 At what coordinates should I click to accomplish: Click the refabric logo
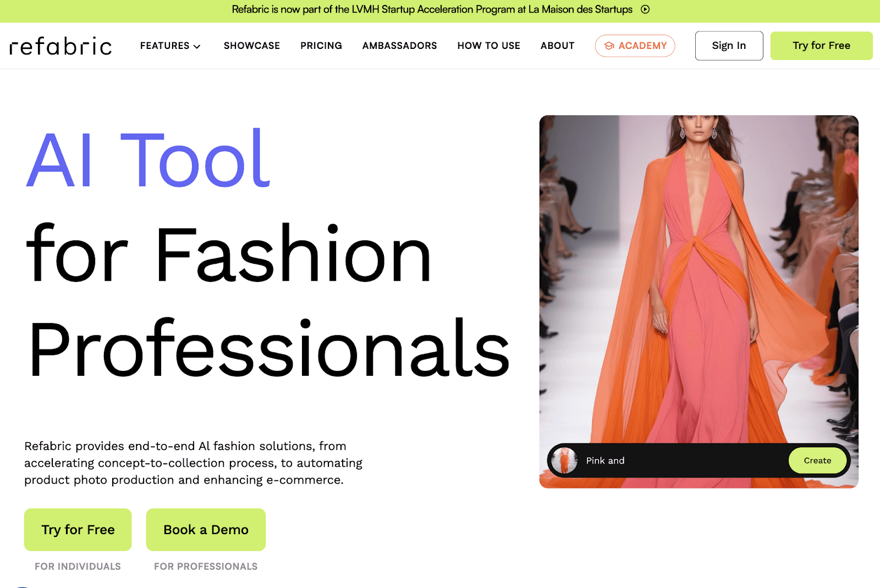[x=61, y=46]
